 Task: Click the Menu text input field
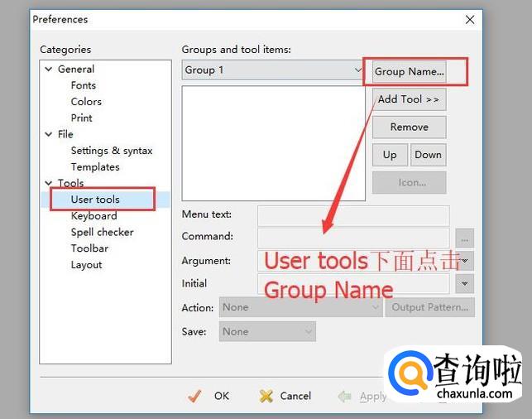coord(353,216)
